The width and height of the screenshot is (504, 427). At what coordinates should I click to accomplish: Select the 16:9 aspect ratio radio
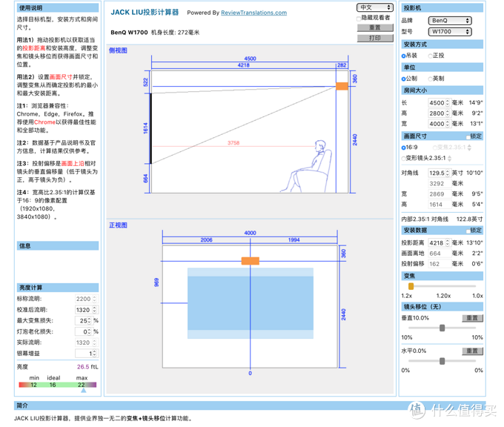(x=403, y=148)
